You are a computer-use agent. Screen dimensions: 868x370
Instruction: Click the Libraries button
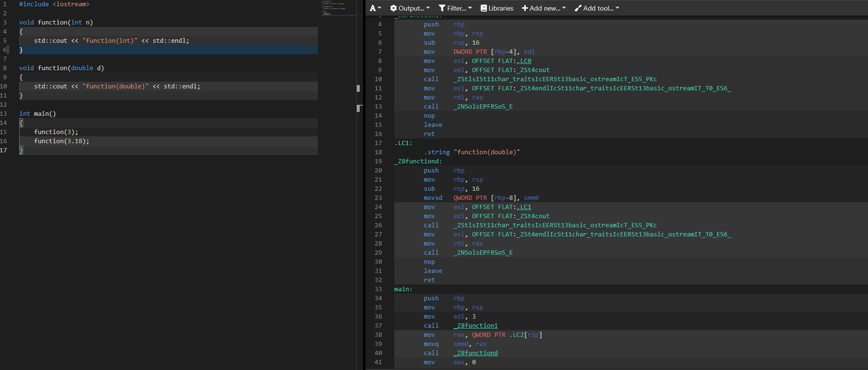click(x=497, y=8)
